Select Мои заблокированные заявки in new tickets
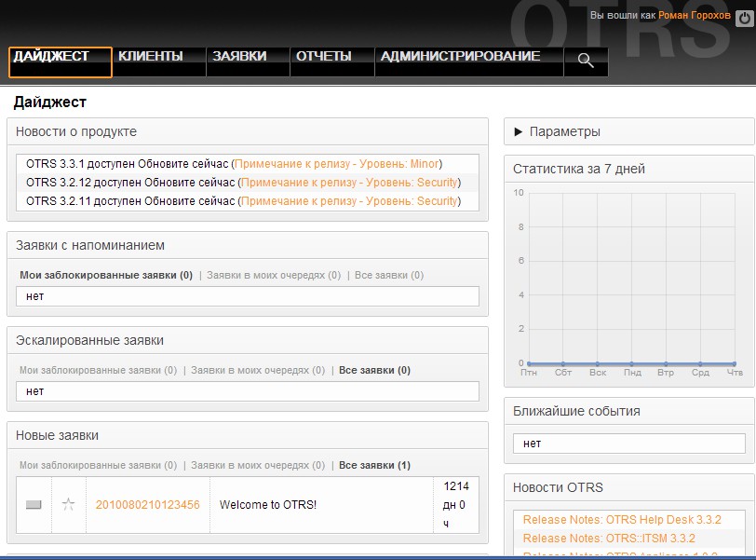This screenshot has height=560, width=756. 99,465
